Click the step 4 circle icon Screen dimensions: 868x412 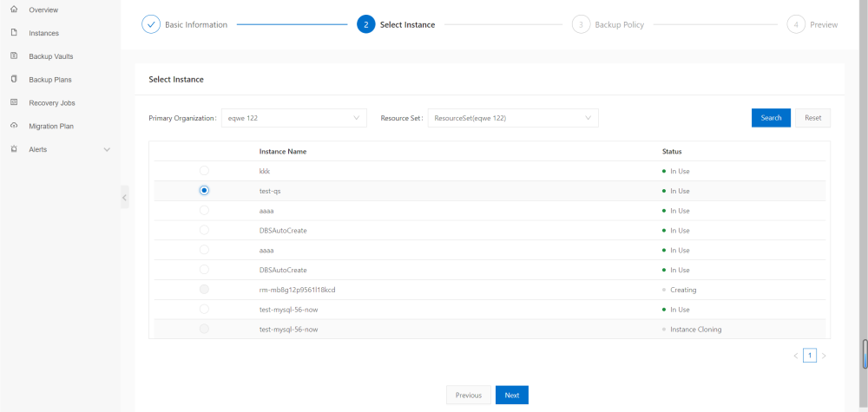coord(795,24)
